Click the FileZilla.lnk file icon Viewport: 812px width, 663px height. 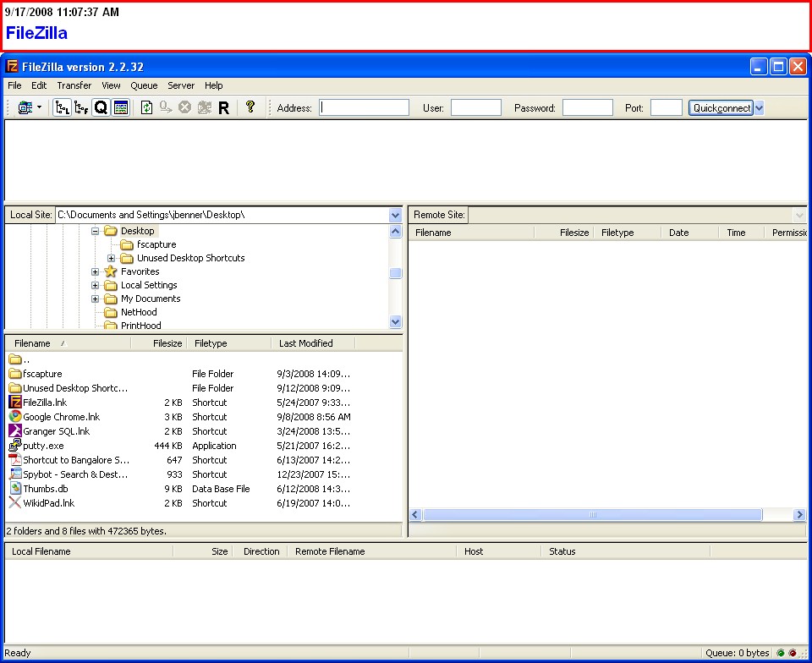(x=15, y=403)
